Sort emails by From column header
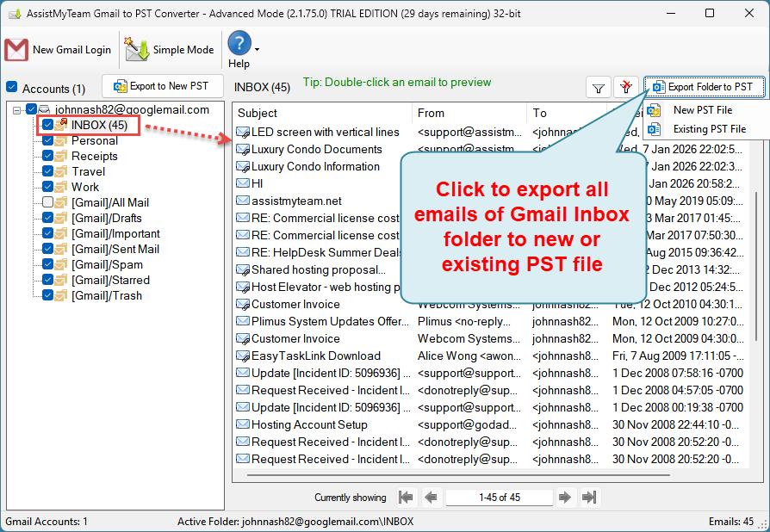The width and height of the screenshot is (770, 532). [469, 113]
